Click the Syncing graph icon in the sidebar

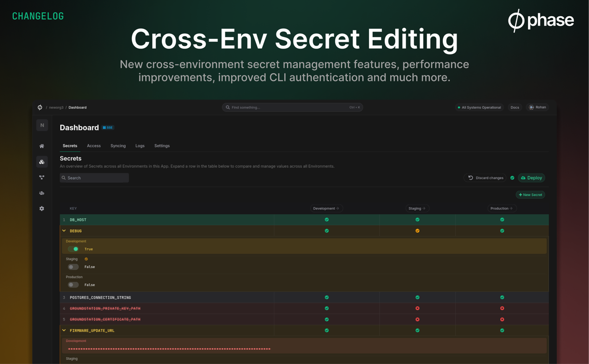point(42,177)
